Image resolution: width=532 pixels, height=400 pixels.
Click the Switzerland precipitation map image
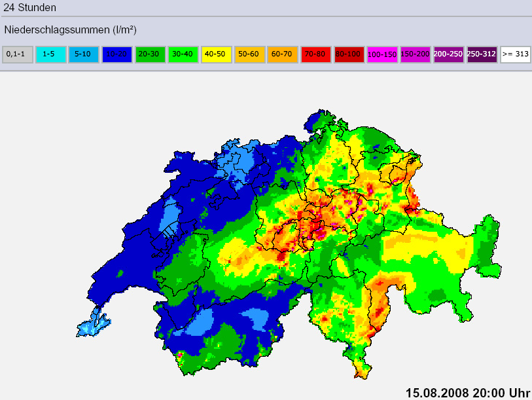(x=289, y=244)
